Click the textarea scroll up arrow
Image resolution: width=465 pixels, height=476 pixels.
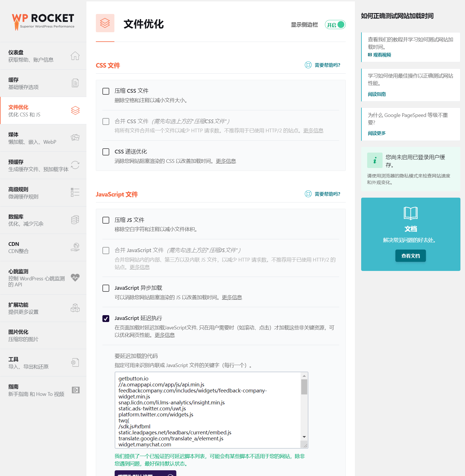point(304,376)
